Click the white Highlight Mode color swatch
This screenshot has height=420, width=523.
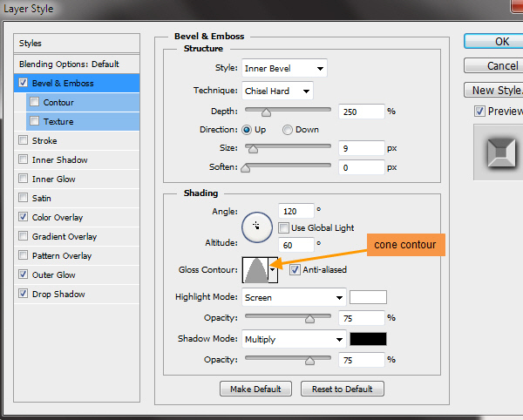368,297
